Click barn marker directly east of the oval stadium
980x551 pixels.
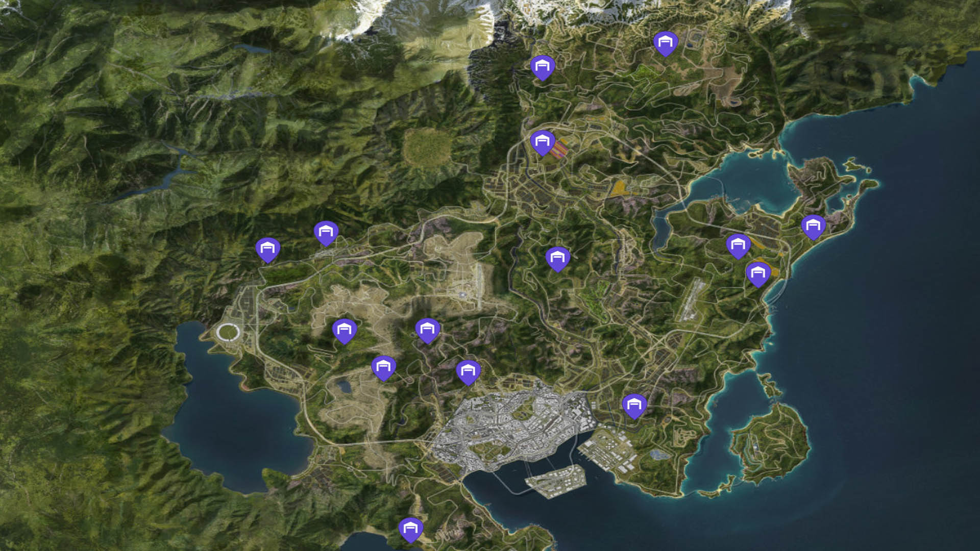345,332
